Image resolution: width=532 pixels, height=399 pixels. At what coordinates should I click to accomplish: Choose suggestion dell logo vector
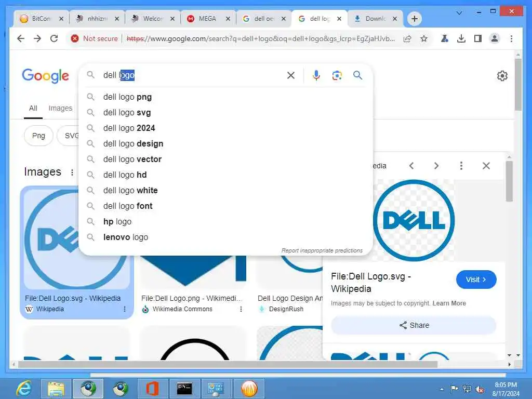(x=225, y=159)
